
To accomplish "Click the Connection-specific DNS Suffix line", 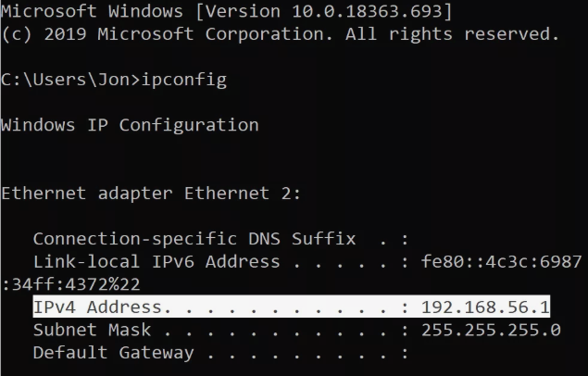I will pos(220,239).
